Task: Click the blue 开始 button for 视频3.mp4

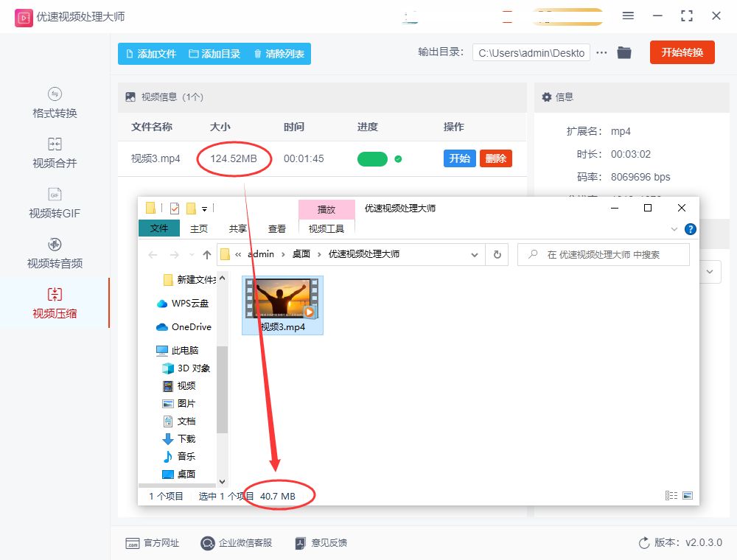Action: click(x=459, y=158)
